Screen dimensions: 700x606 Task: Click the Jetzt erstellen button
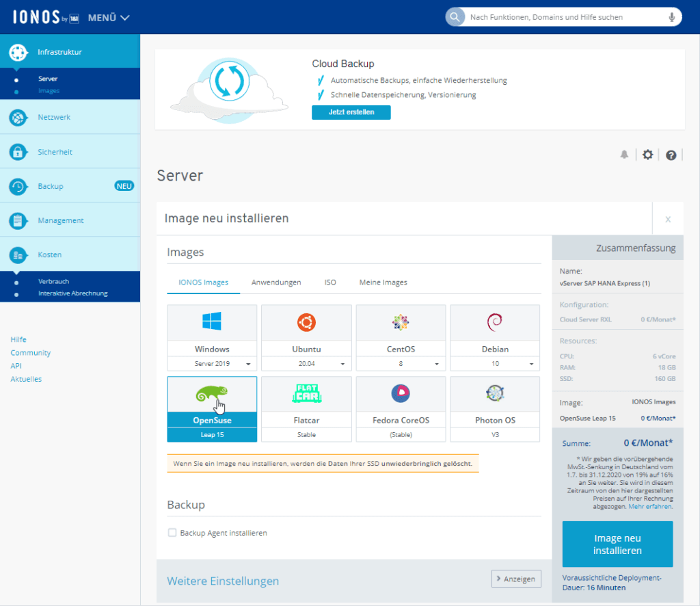click(x=351, y=113)
